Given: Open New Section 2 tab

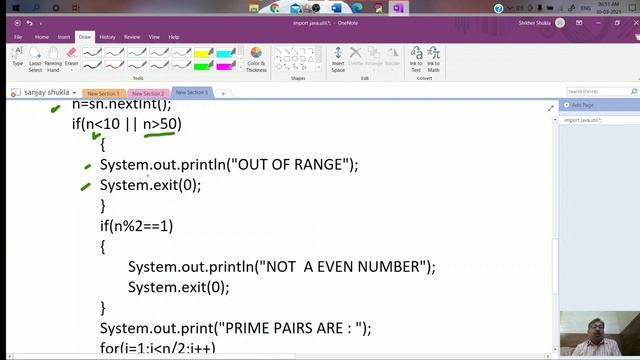Looking at the screenshot, I should pyautogui.click(x=148, y=93).
